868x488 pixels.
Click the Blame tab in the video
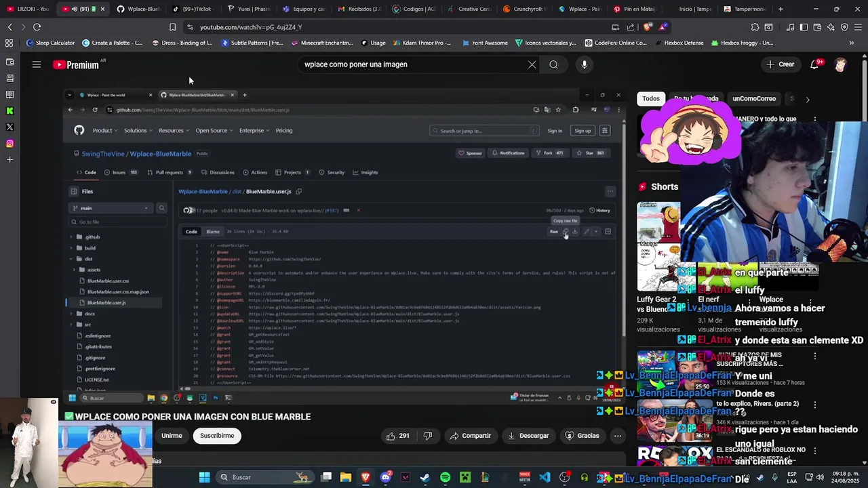click(x=213, y=232)
